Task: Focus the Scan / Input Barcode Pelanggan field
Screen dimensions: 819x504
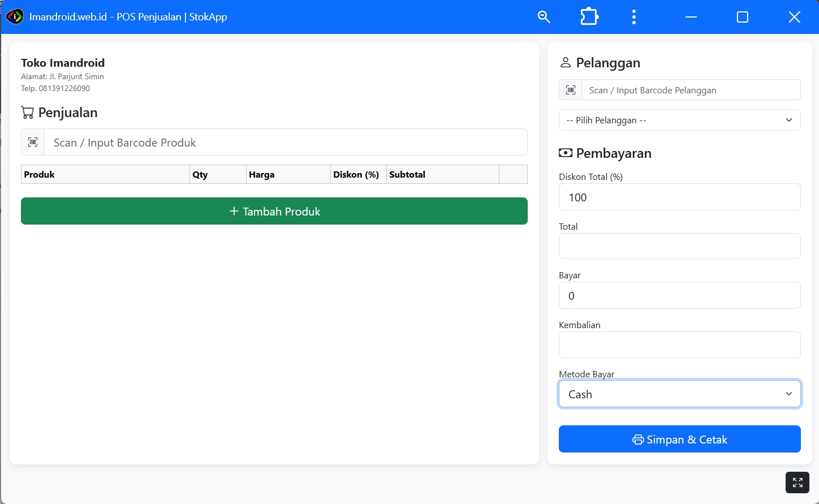Action: pyautogui.click(x=691, y=90)
